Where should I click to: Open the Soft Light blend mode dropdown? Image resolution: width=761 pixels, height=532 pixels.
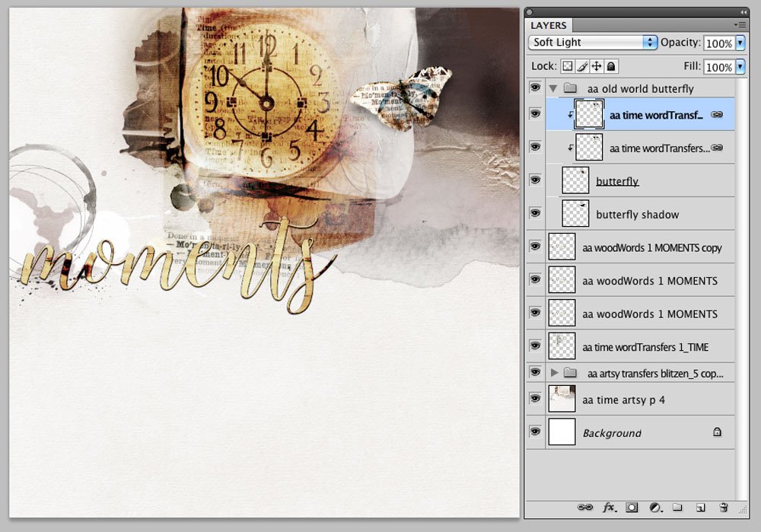[593, 42]
